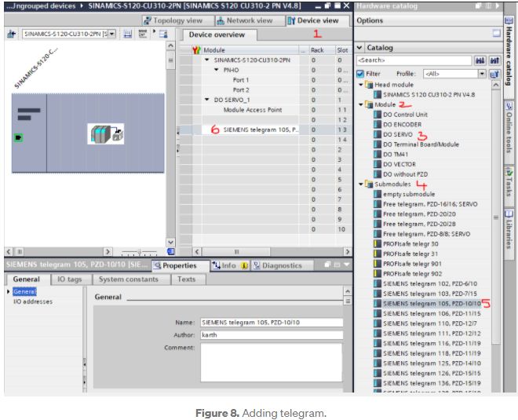Click the Name input field
The height and width of the screenshot is (420, 518).
272,323
